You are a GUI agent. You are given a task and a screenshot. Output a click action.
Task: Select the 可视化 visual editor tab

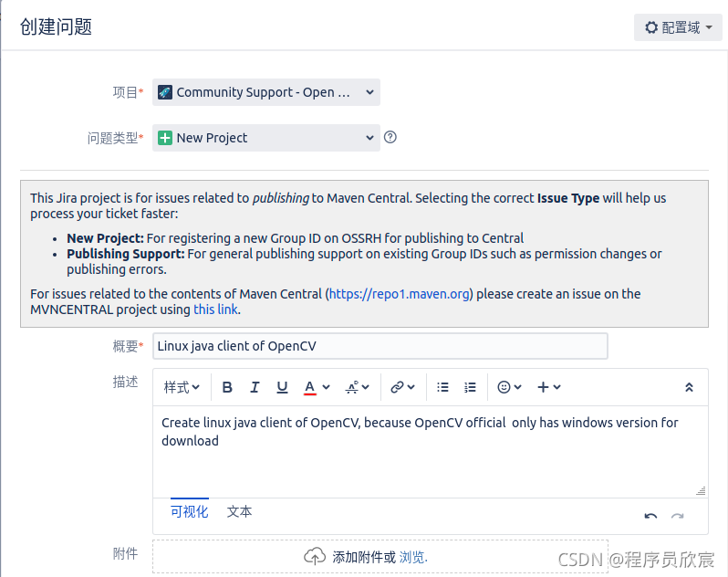(190, 512)
